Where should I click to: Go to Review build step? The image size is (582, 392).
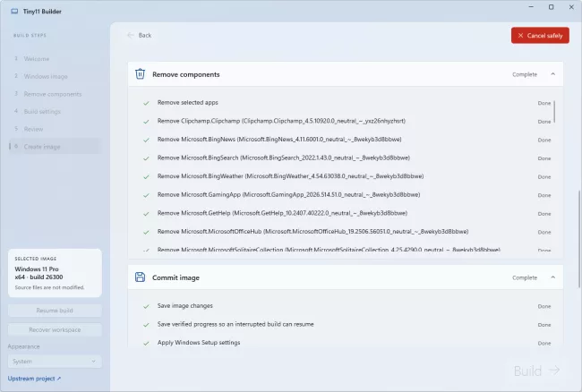[x=55, y=129]
